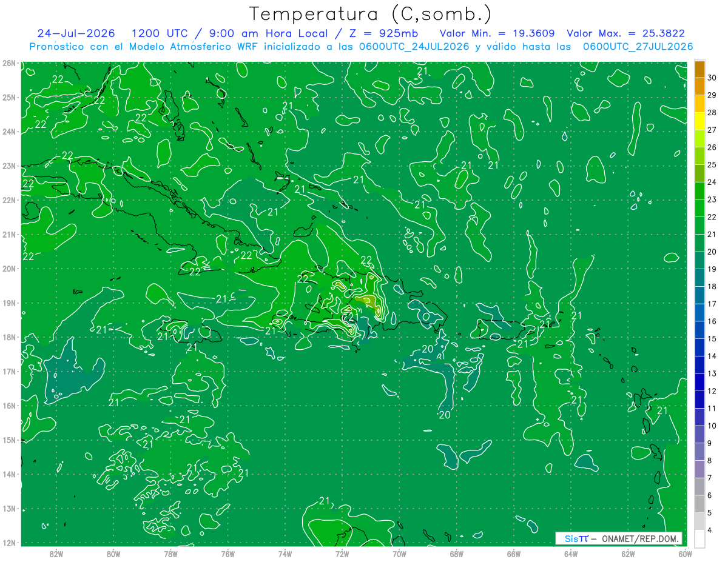
Task: Click the 64W longitude axis label
Action: (571, 554)
